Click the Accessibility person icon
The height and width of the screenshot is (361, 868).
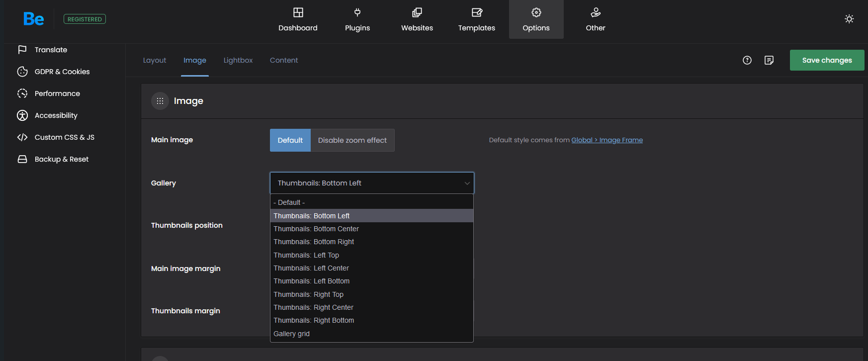[x=22, y=115]
